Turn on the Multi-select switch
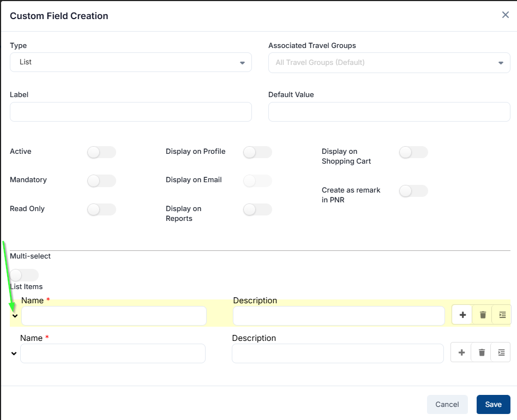Viewport: 517px width, 420px height. click(24, 275)
